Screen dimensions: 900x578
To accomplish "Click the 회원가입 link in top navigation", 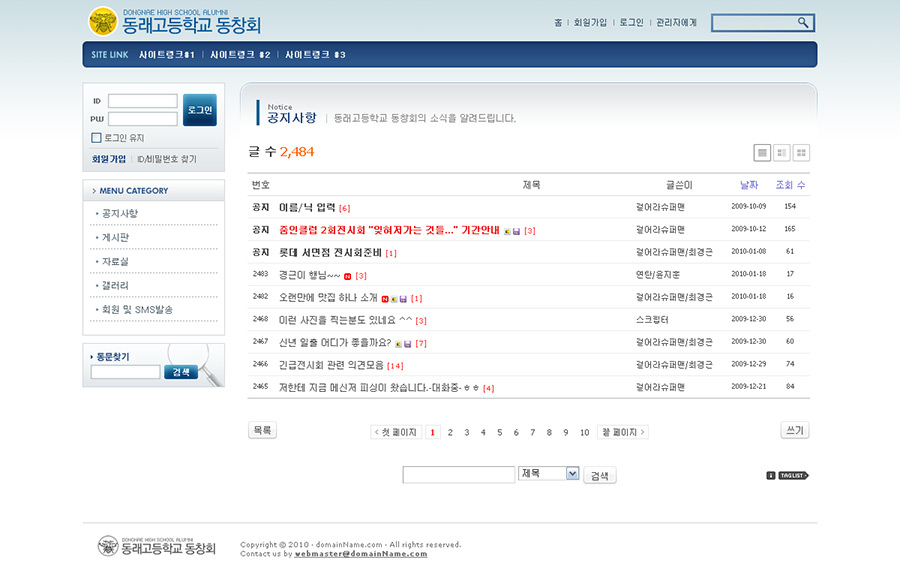I will pos(589,22).
